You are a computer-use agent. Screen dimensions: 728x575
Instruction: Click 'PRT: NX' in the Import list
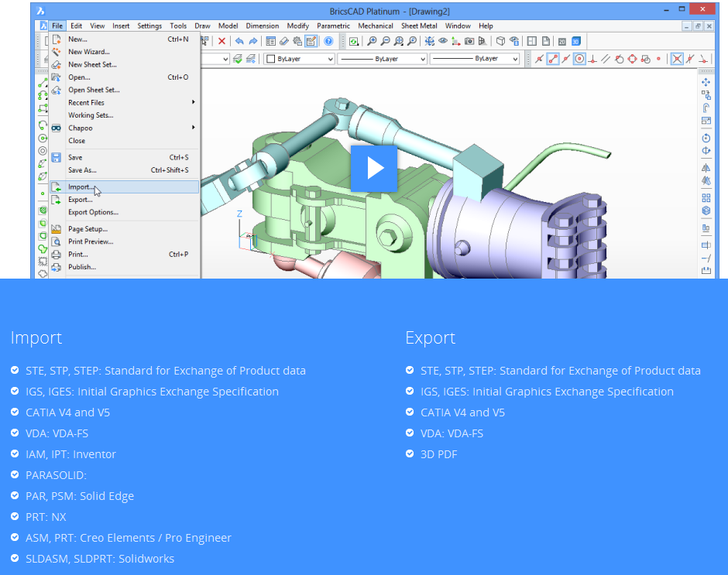point(46,517)
